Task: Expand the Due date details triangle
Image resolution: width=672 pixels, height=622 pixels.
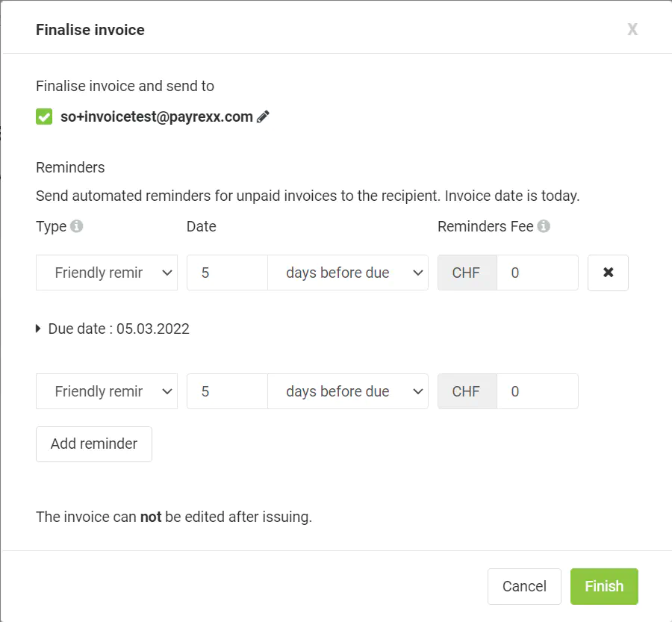Action: pyautogui.click(x=39, y=329)
